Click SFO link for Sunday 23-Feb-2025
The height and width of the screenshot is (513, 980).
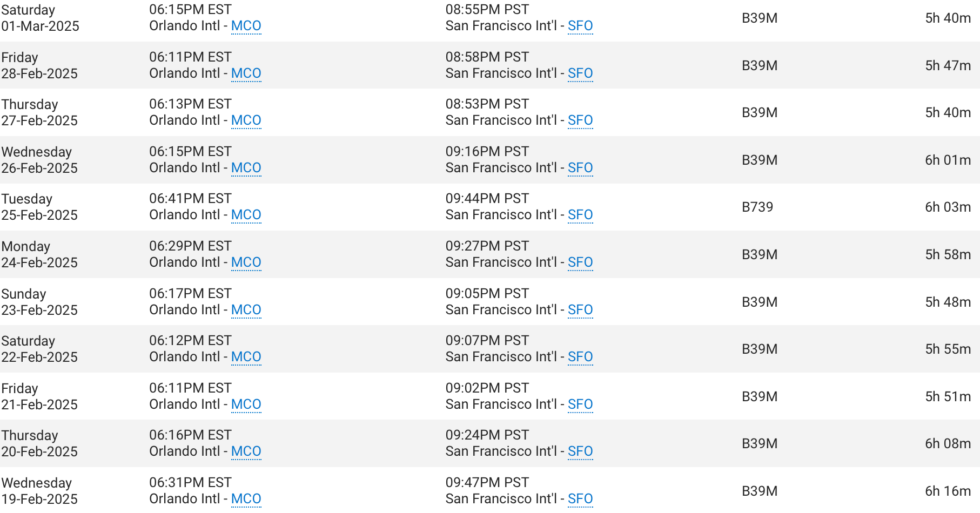click(580, 310)
